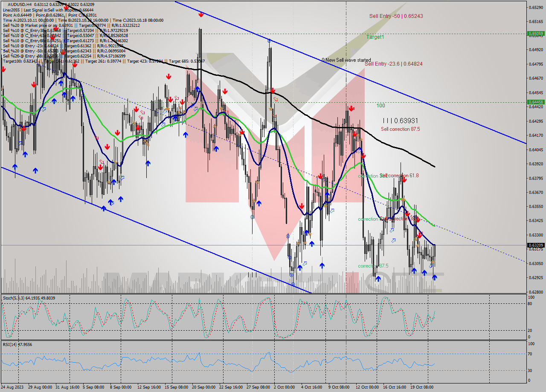Screen dimensions: 546x392
Task: Click the 0.64670 price axis value
Action: (535, 78)
